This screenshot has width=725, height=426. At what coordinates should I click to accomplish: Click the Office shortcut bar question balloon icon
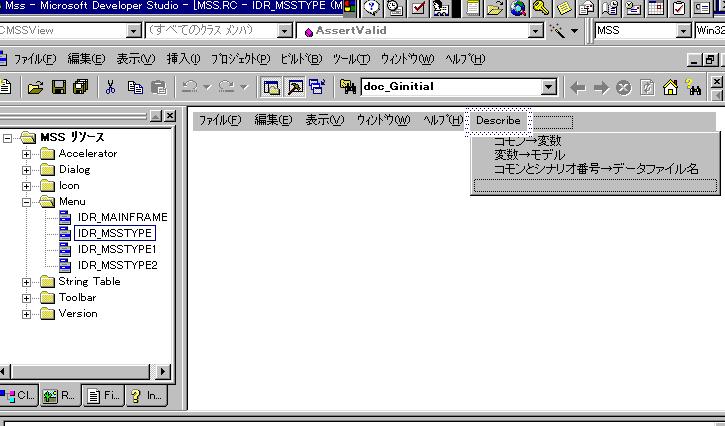pyautogui.click(x=372, y=8)
